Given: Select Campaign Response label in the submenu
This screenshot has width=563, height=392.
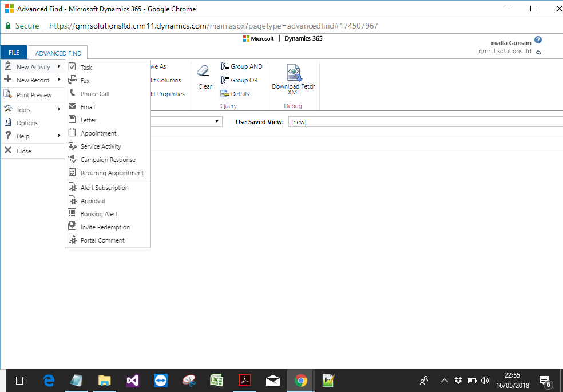Looking at the screenshot, I should tap(108, 160).
